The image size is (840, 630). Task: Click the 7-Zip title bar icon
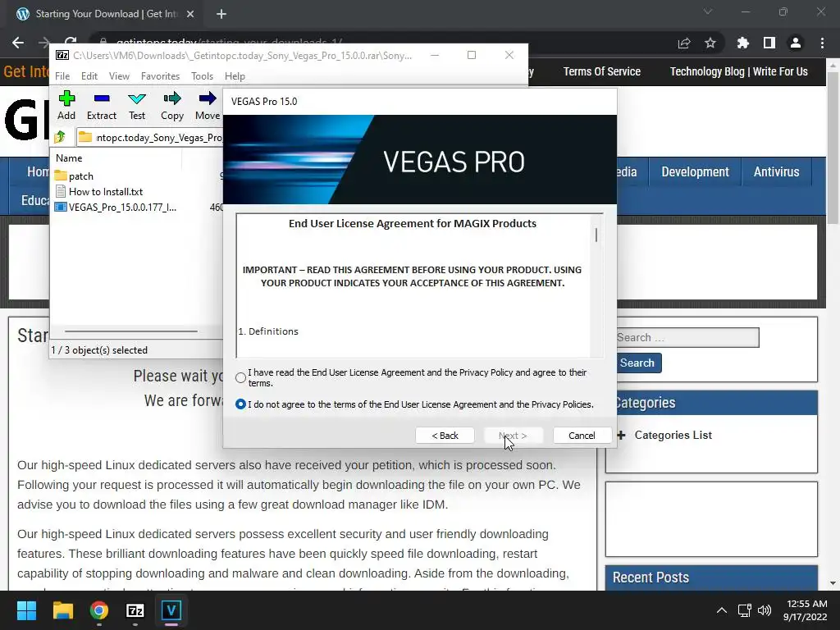click(62, 55)
